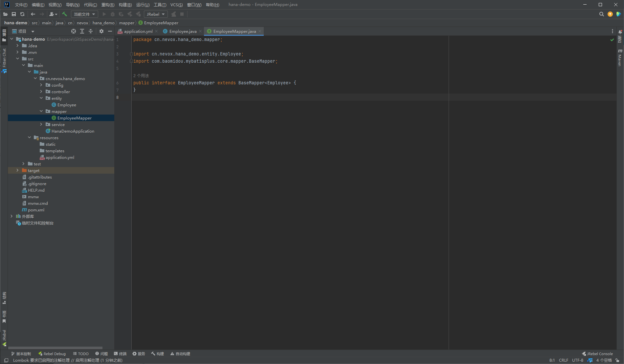Click the Debug bug icon
Viewport: 624px width, 364px height.
[x=113, y=14]
